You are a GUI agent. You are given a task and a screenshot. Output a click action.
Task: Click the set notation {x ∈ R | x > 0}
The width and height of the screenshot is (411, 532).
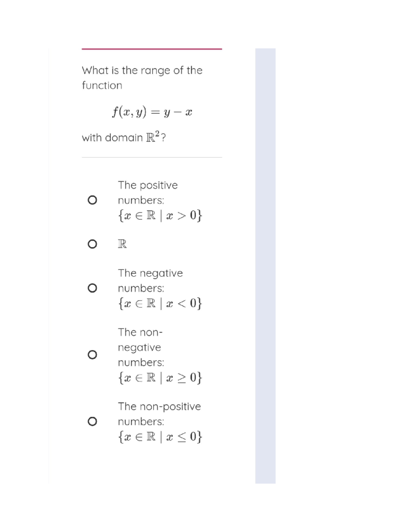[160, 215]
